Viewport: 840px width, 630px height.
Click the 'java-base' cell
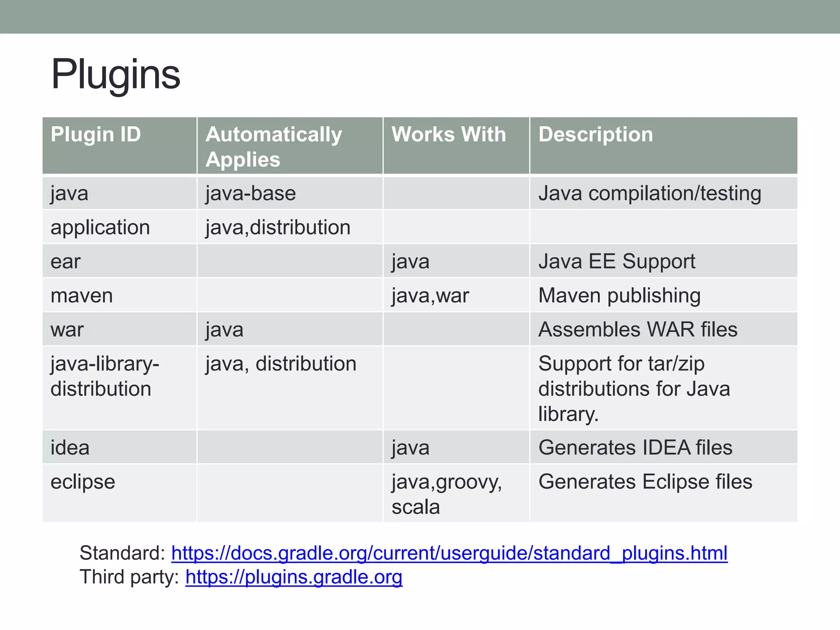(x=290, y=193)
